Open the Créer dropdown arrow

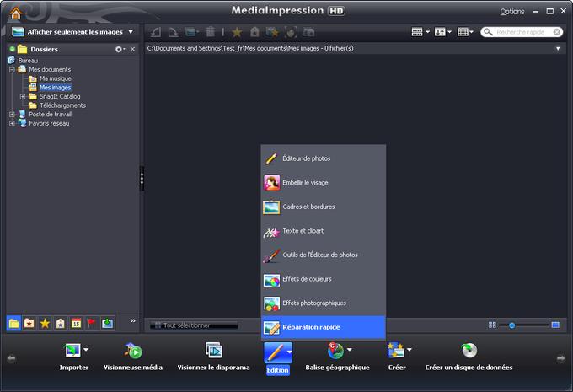point(410,350)
